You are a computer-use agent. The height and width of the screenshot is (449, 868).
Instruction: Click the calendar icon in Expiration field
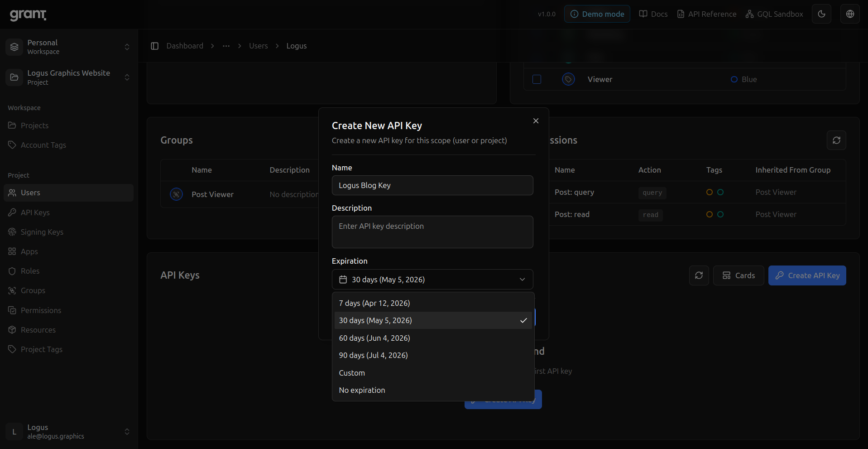coord(343,280)
